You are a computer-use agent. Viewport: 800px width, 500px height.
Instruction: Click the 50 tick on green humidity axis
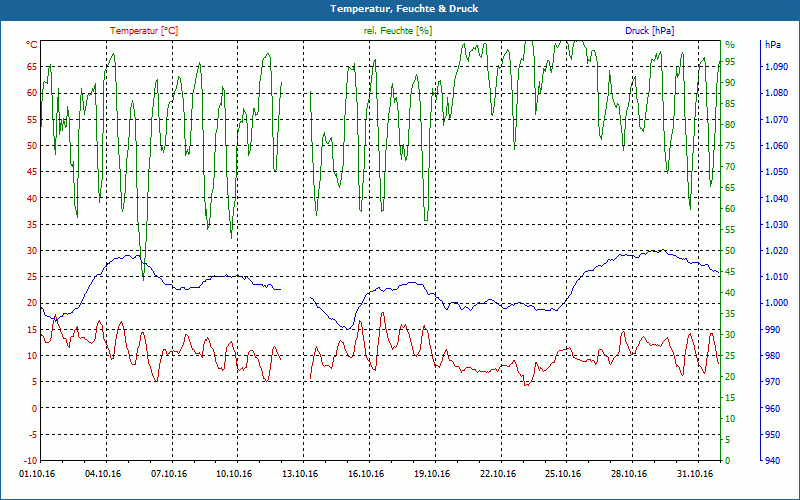[x=730, y=251]
